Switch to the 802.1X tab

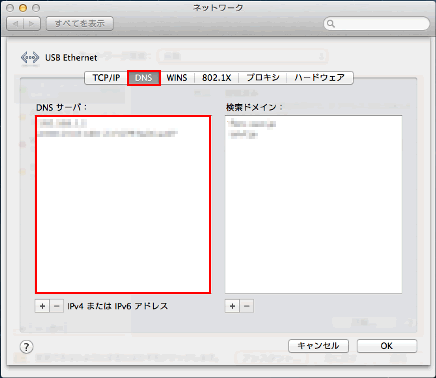pyautogui.click(x=216, y=78)
